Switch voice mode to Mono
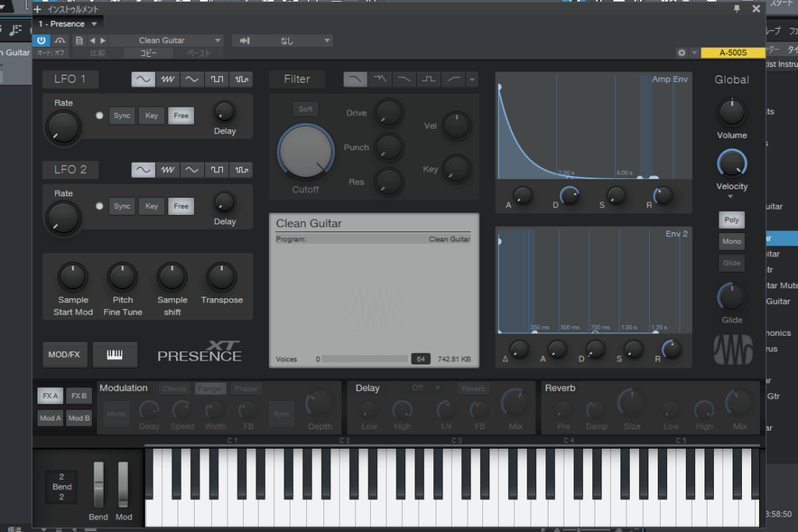 click(x=732, y=241)
